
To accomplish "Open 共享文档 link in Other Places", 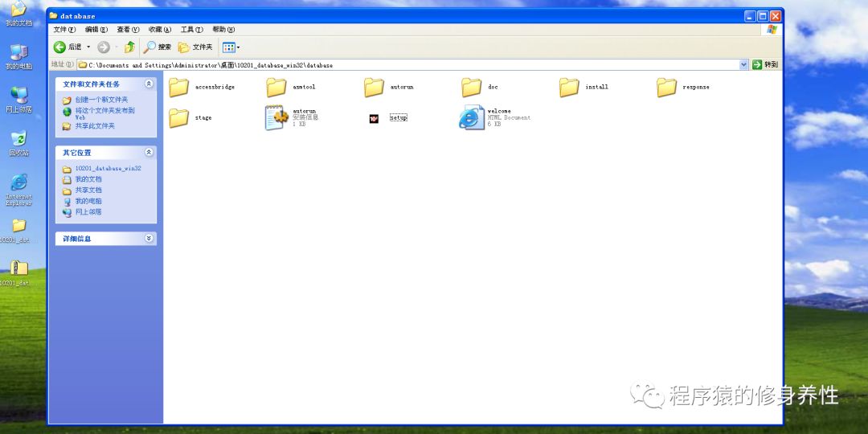I will click(x=88, y=190).
